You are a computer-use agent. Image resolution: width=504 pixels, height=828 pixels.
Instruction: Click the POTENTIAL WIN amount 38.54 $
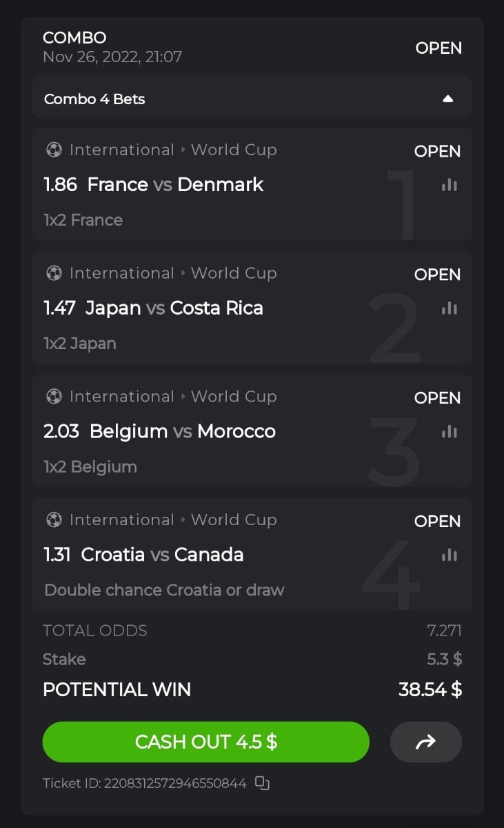pyautogui.click(x=430, y=689)
